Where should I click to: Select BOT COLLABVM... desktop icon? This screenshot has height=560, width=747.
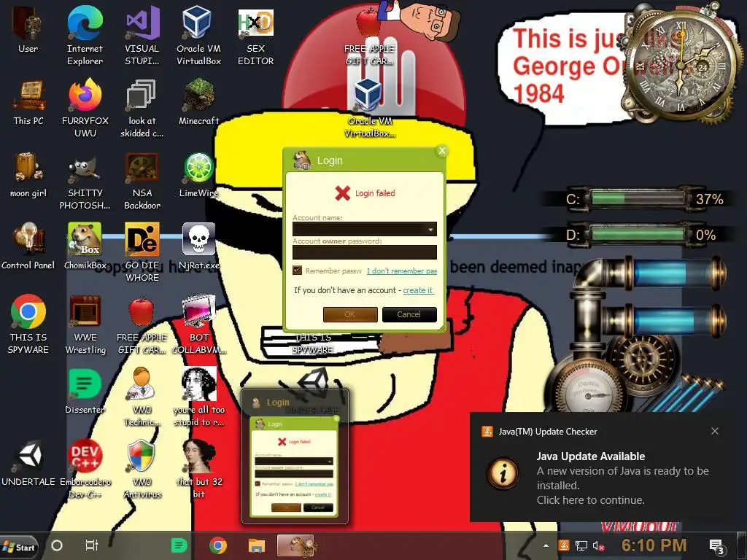pyautogui.click(x=198, y=324)
